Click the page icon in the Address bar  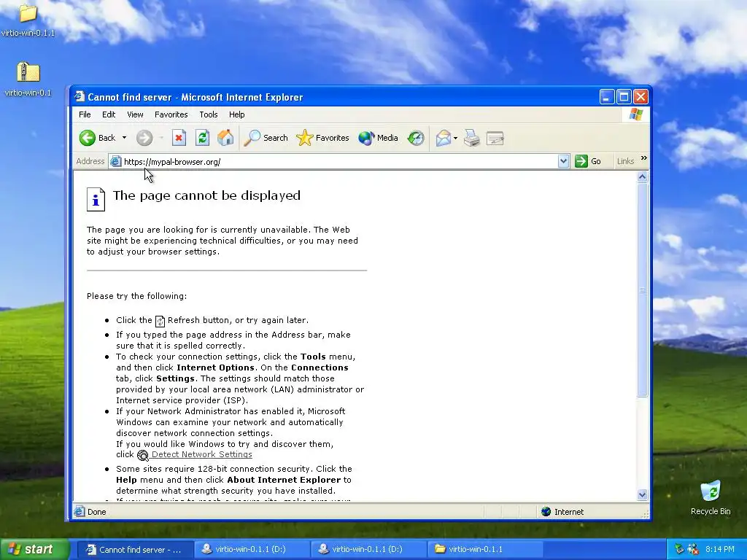115,162
